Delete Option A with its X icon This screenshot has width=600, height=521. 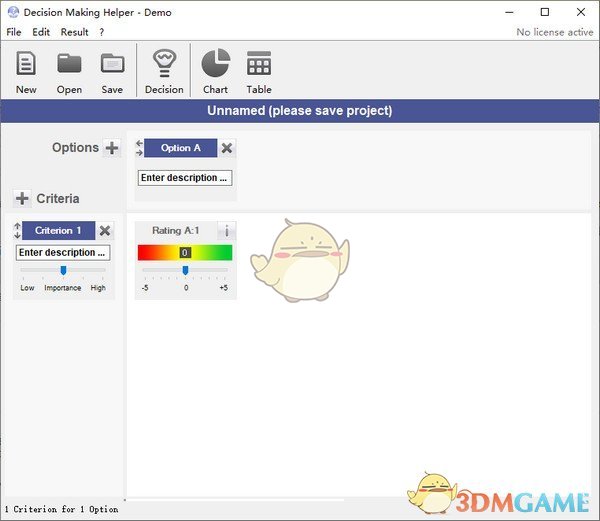[227, 148]
